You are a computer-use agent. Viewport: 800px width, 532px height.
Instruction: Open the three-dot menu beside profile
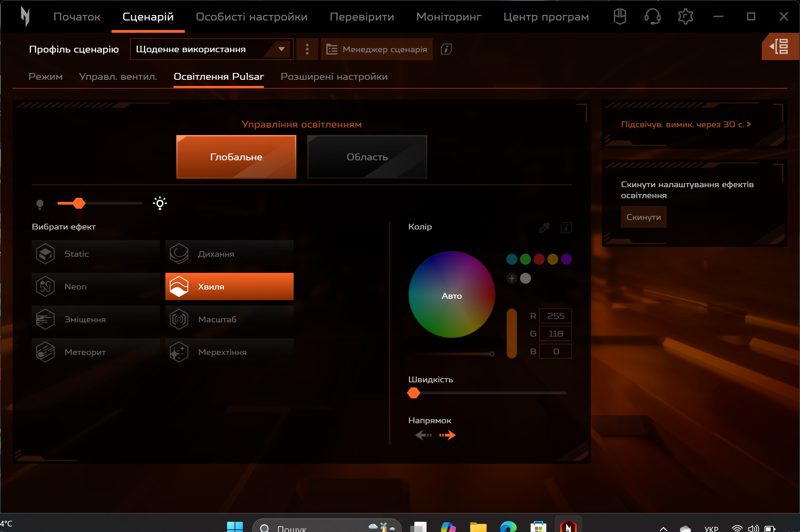click(x=307, y=49)
